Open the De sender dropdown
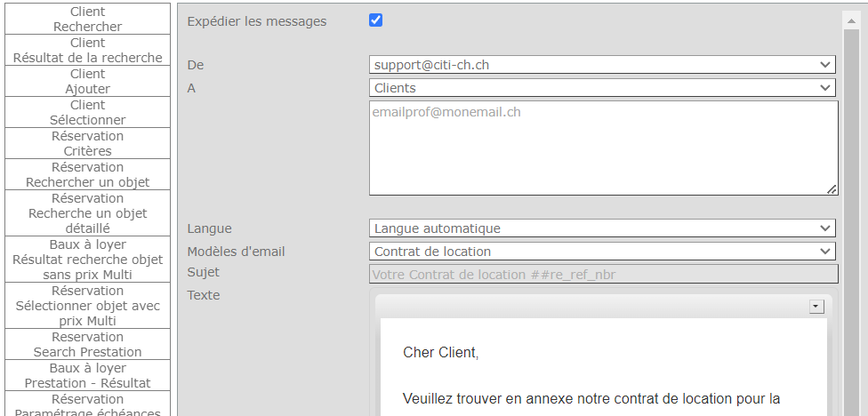868x416 pixels. 602,65
